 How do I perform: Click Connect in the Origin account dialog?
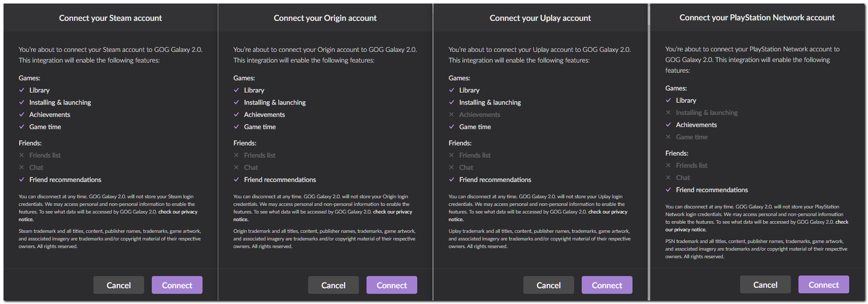coord(391,285)
